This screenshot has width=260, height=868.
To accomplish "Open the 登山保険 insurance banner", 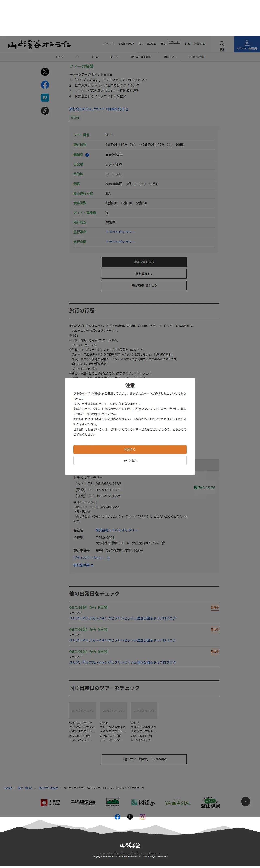I will [211, 802].
